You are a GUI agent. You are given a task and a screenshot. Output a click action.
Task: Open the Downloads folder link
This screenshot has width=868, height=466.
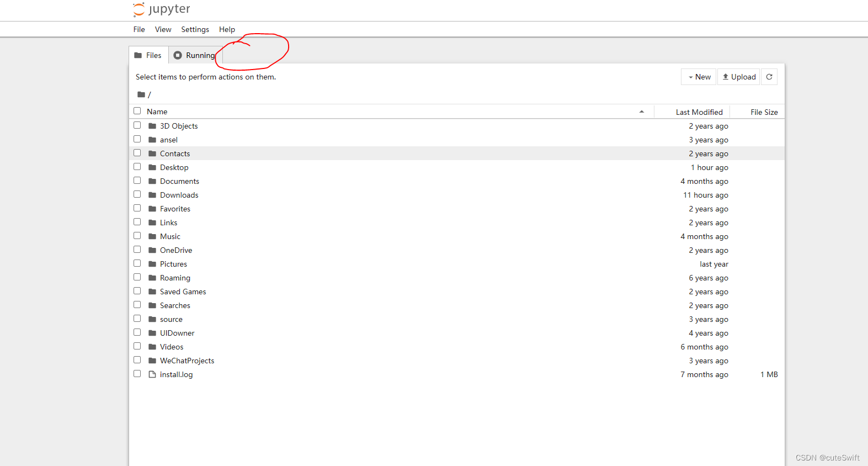pos(179,195)
